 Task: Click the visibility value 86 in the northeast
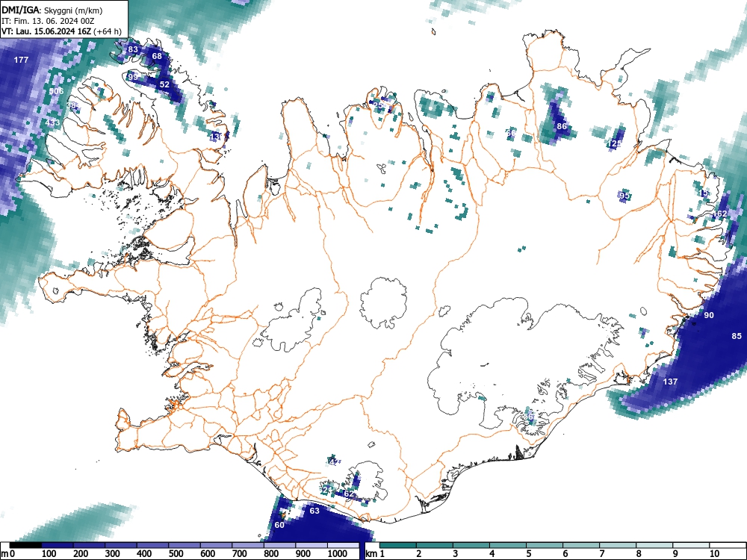tap(562, 126)
